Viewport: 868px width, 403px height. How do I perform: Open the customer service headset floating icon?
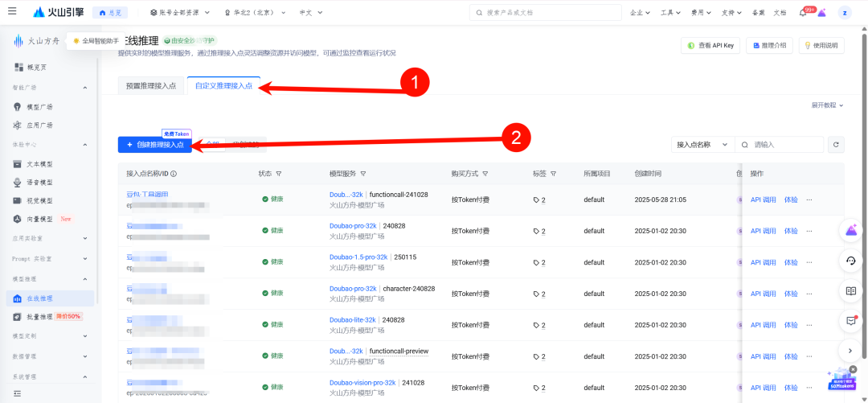pyautogui.click(x=851, y=261)
